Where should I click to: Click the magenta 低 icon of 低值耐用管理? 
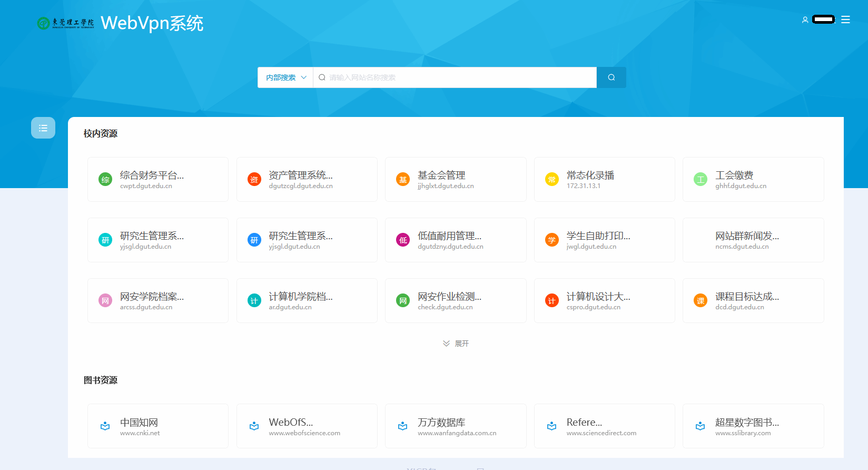point(403,240)
